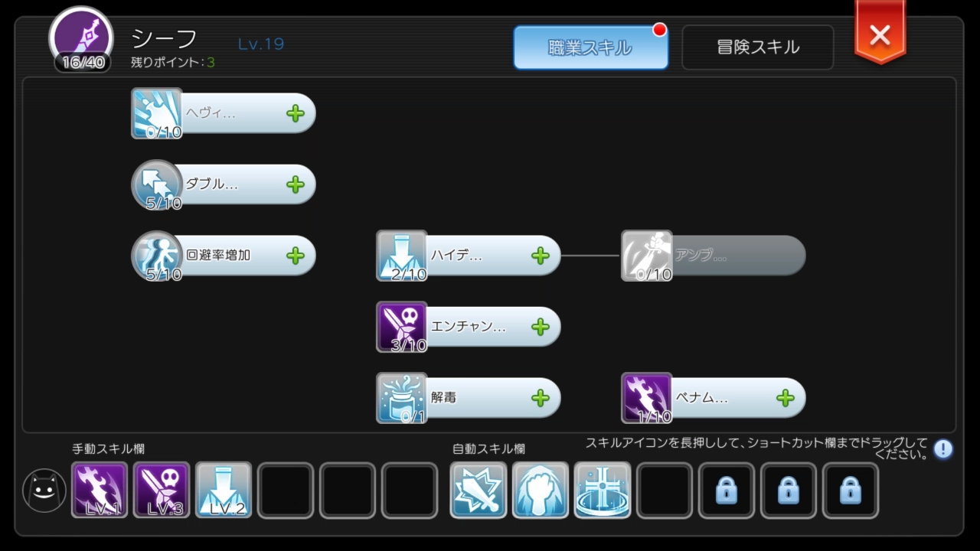Viewport: 980px width, 551px height.
Task: Select the 回避率増加 skill icon
Action: (x=157, y=256)
